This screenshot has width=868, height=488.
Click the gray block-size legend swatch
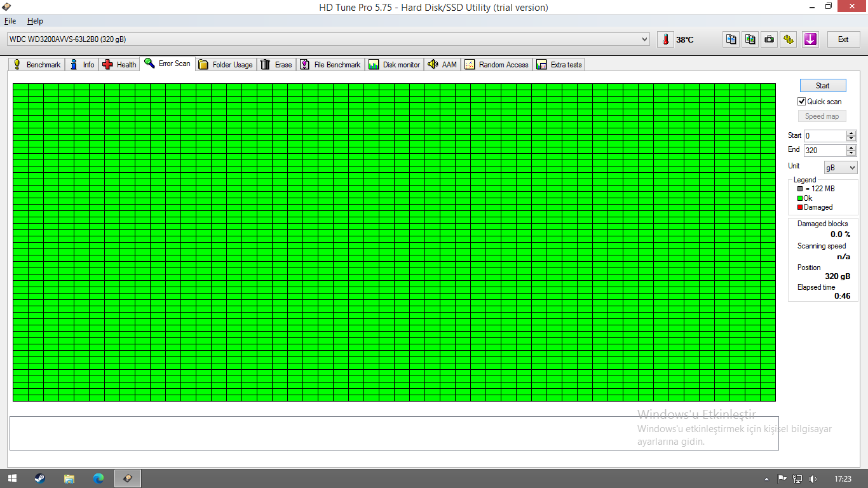pos(800,189)
